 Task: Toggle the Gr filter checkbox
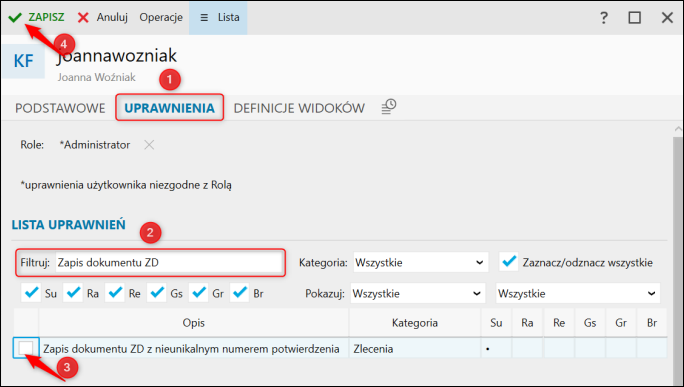(198, 293)
